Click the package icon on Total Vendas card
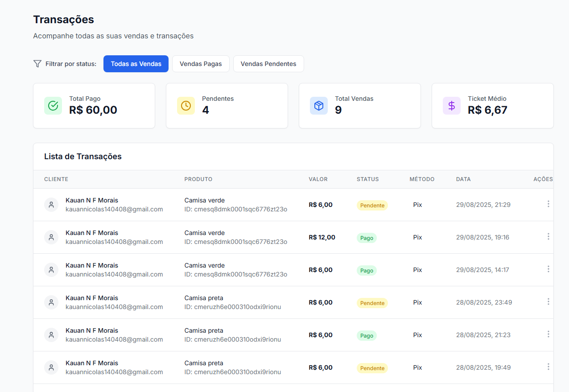This screenshot has width=569, height=392. coord(319,106)
